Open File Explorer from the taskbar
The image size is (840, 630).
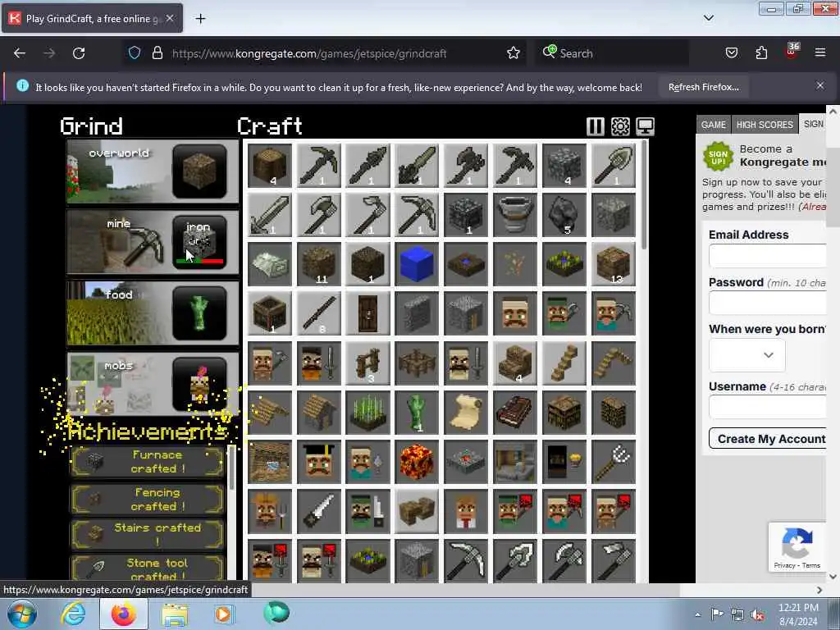point(175,614)
